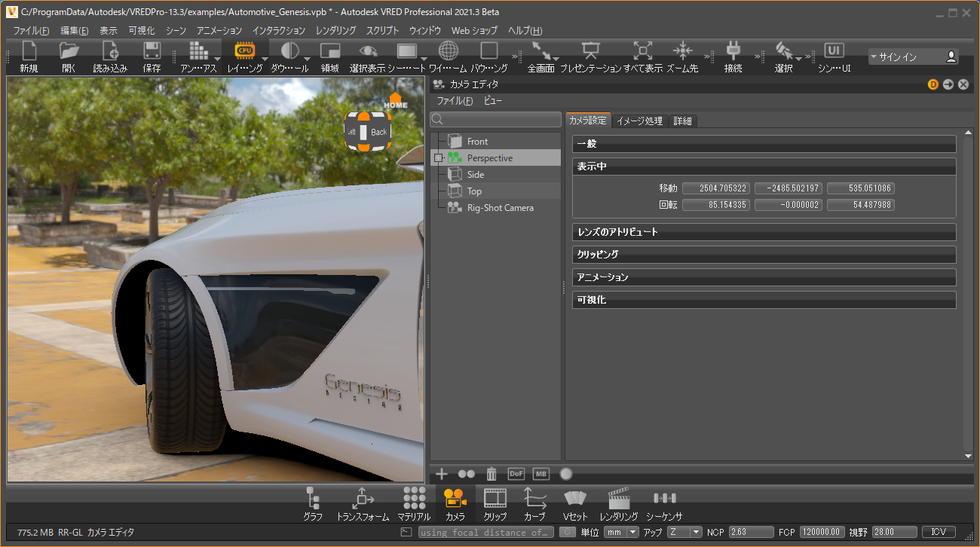Click the HOME icon above the ViewCube
This screenshot has height=547, width=980.
[396, 100]
